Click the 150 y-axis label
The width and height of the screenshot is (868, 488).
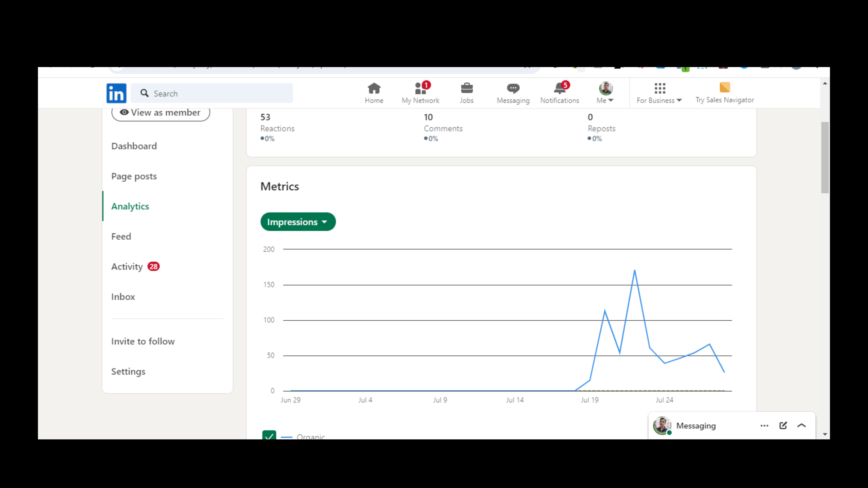tap(269, 285)
